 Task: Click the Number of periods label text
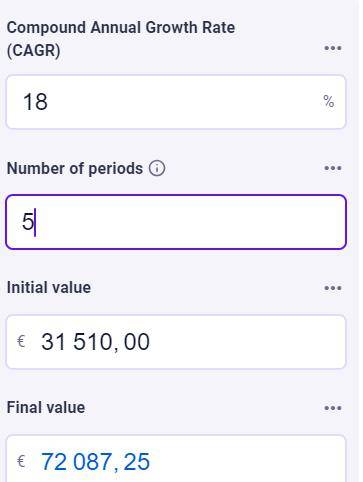(x=75, y=168)
